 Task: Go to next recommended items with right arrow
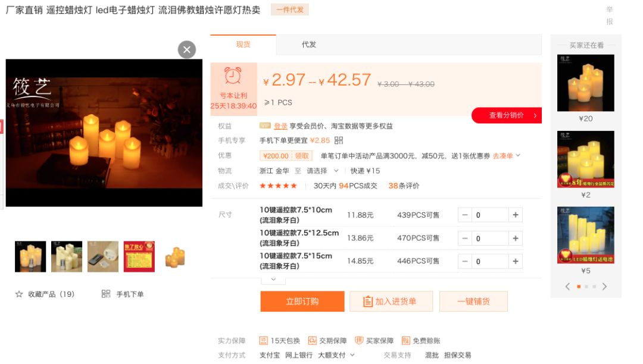click(604, 287)
